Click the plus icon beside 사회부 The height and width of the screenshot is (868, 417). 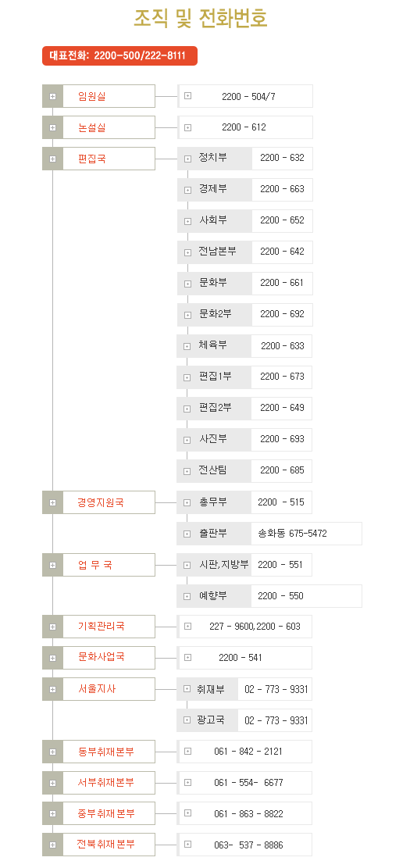187,221
